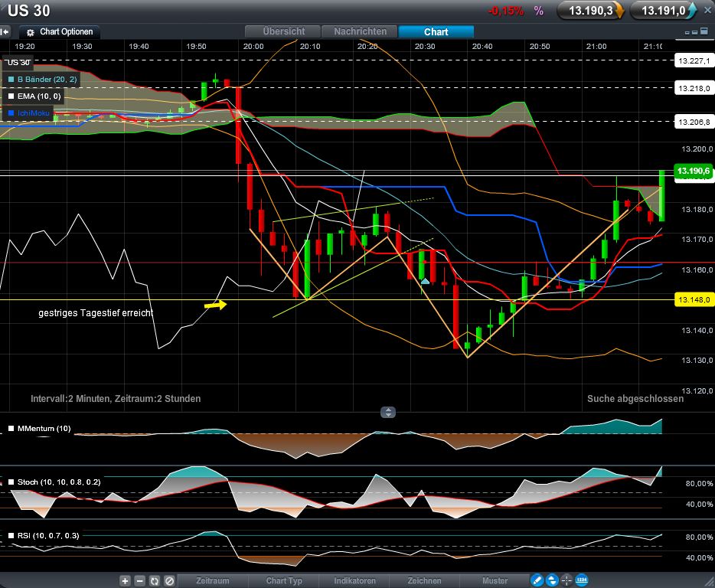715x588 pixels.
Task: Enable the crosshair cursor icon
Action: point(566,580)
